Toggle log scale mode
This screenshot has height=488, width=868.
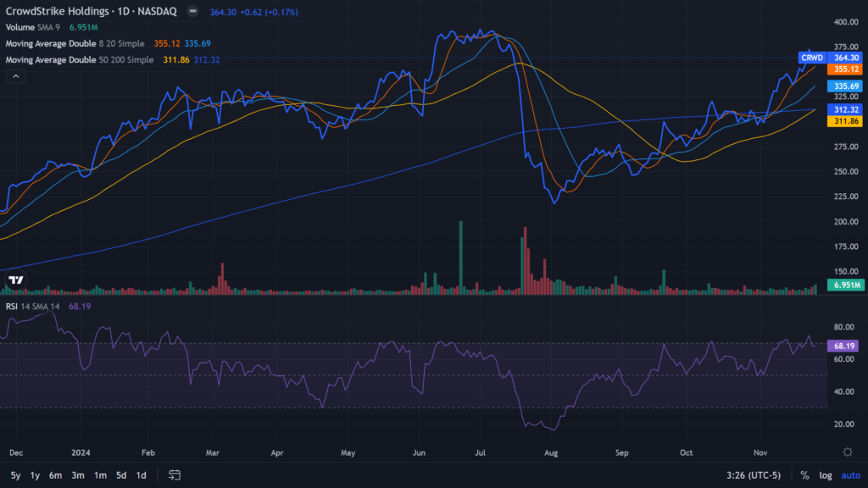click(826, 475)
